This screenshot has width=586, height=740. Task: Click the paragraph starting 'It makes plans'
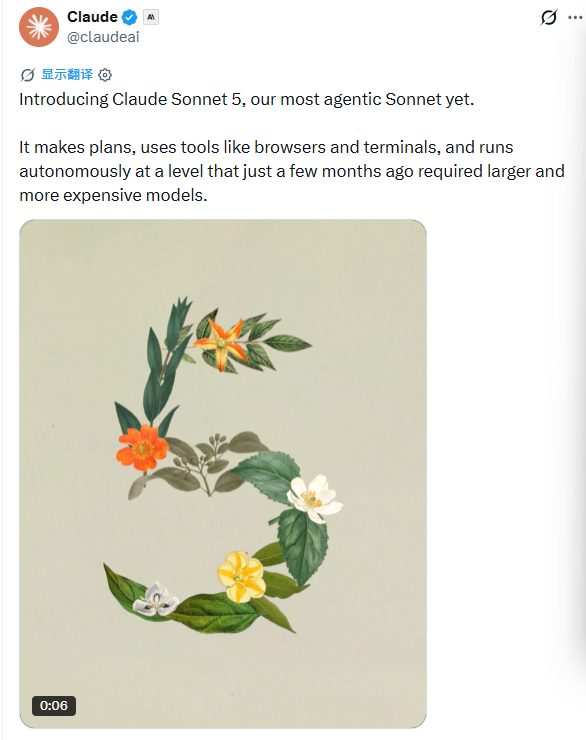pyautogui.click(x=292, y=171)
